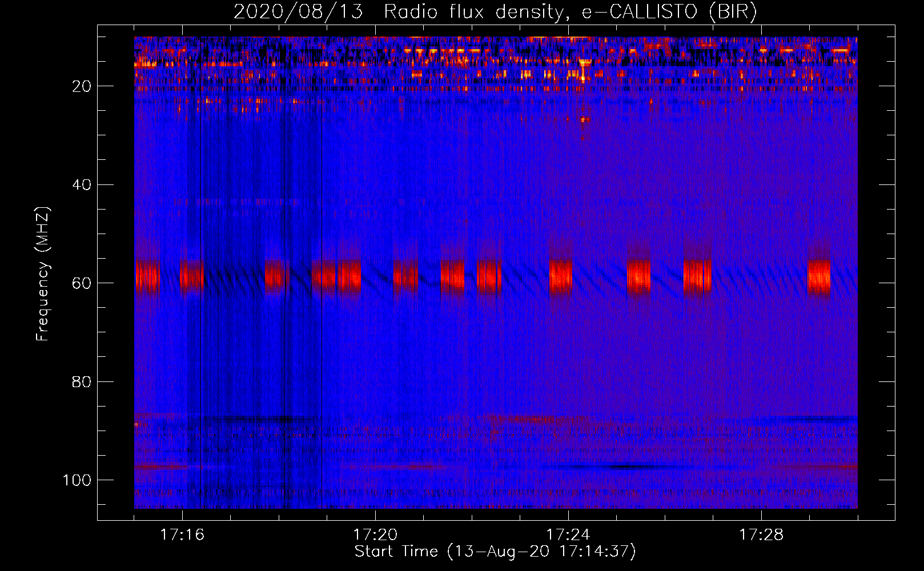The image size is (924, 571).
Task: Click the "Start Time (13-Aug-20 17:14:37)" label
Action: tap(495, 552)
